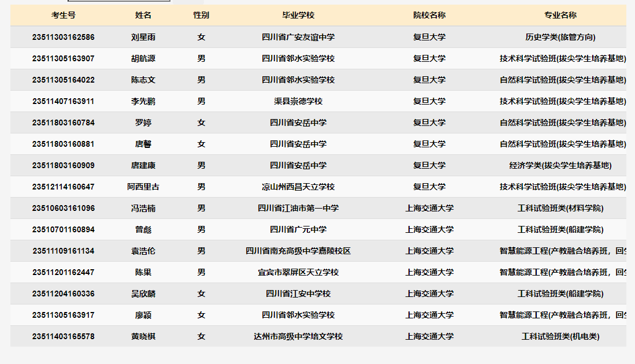This screenshot has width=635, height=364.
Task: Click 复旦大学 in 刘星雨's row
Action: tap(429, 37)
